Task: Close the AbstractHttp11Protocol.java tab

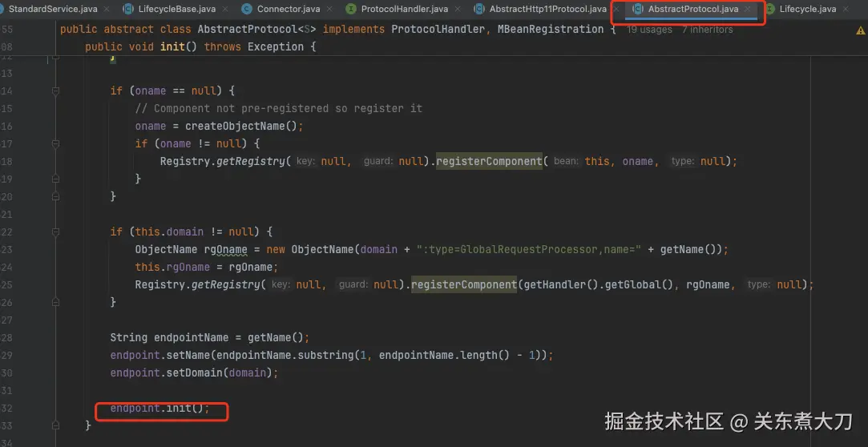Action: 616,10
